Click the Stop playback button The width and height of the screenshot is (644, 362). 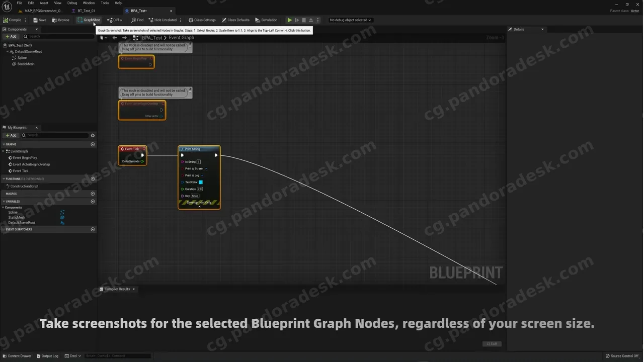304,20
